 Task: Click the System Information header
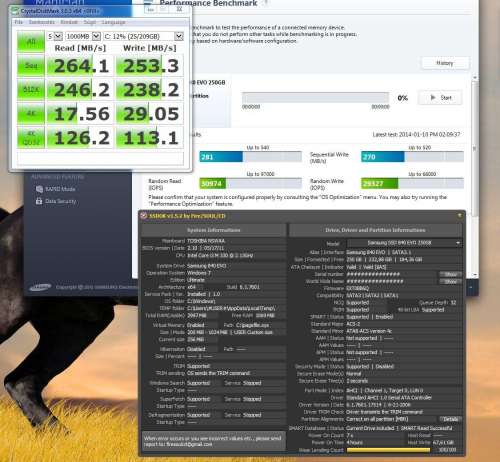(213, 230)
